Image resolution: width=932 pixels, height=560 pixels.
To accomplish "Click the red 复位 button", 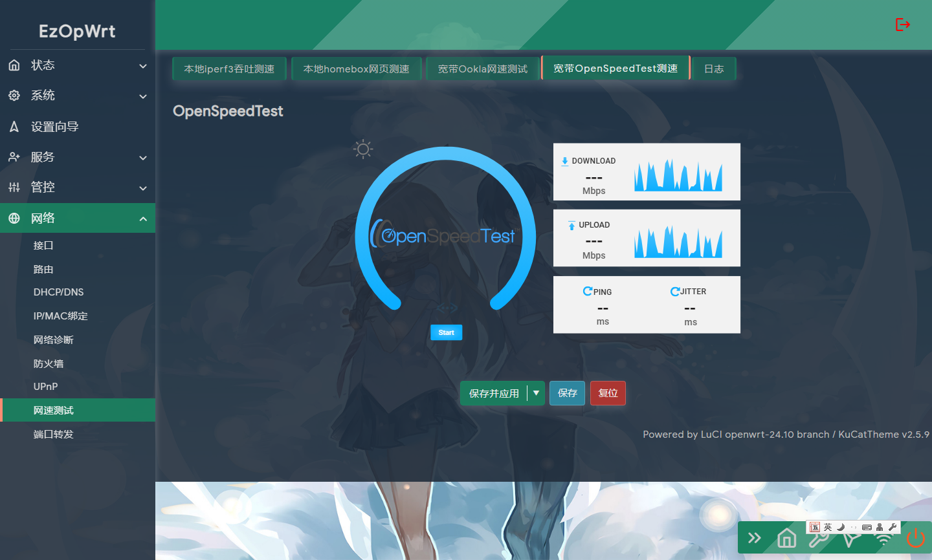I will coord(608,393).
